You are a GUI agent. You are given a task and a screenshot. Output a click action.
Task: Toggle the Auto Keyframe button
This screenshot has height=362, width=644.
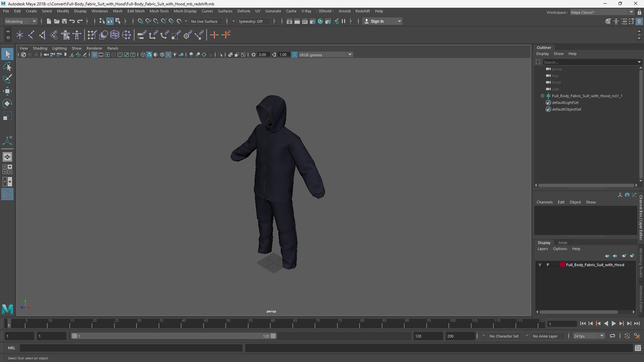[627, 336]
